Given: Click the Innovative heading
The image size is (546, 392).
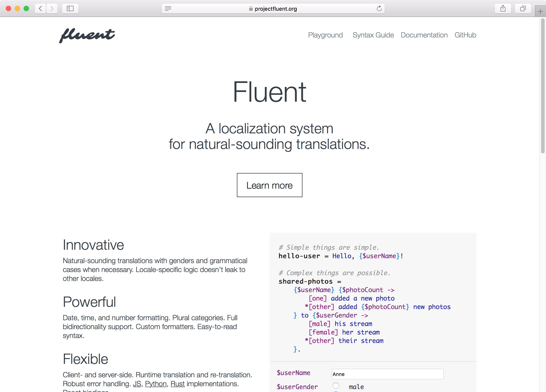Looking at the screenshot, I should [93, 245].
